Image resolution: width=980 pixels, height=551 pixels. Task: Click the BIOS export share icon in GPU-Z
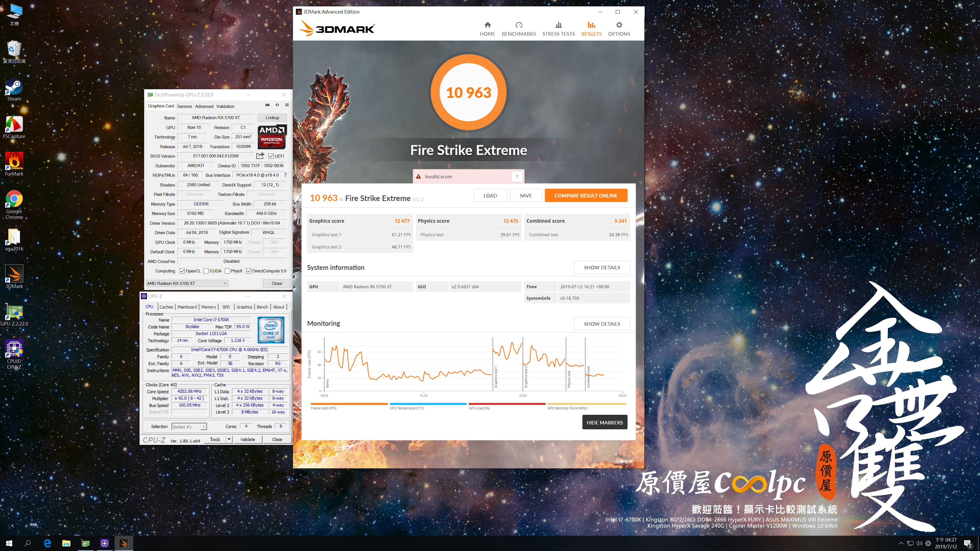point(260,156)
